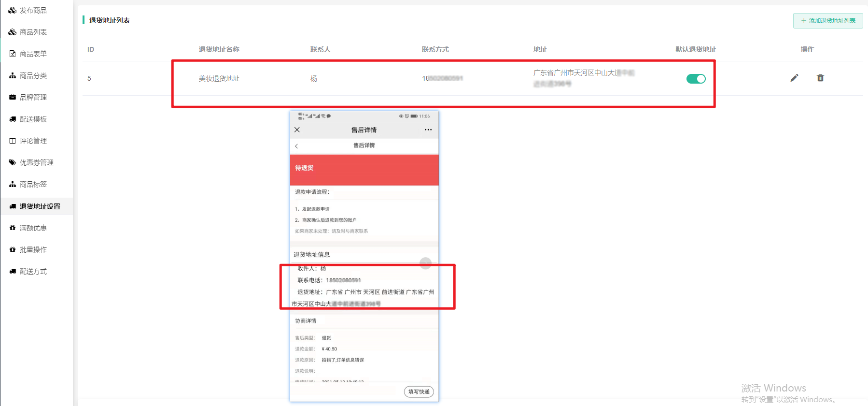Click the 联系人 column header

[321, 49]
